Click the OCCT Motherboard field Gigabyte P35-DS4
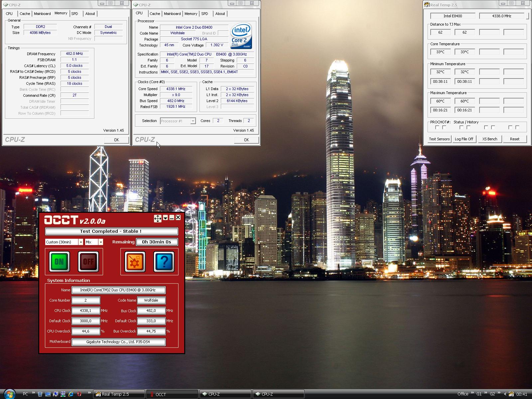 (119, 342)
